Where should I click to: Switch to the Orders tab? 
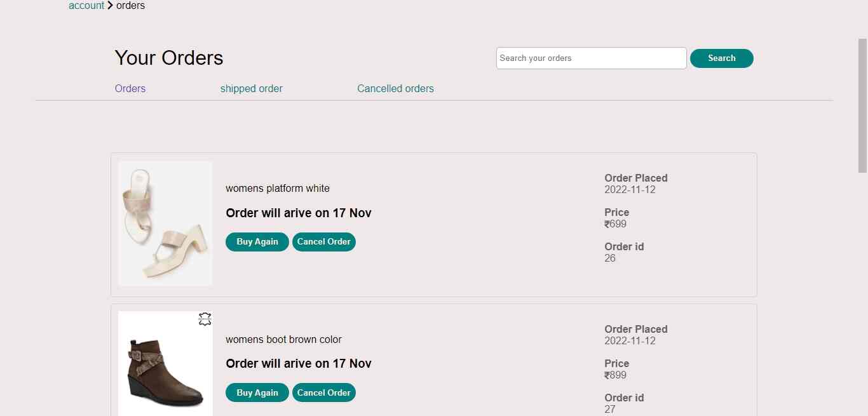pos(130,88)
